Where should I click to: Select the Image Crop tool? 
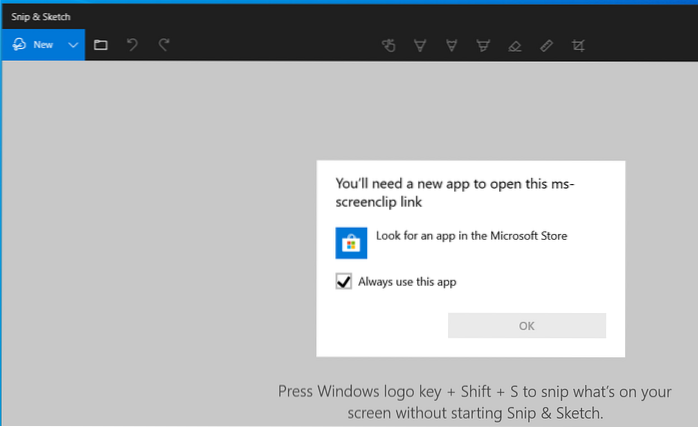click(x=577, y=45)
